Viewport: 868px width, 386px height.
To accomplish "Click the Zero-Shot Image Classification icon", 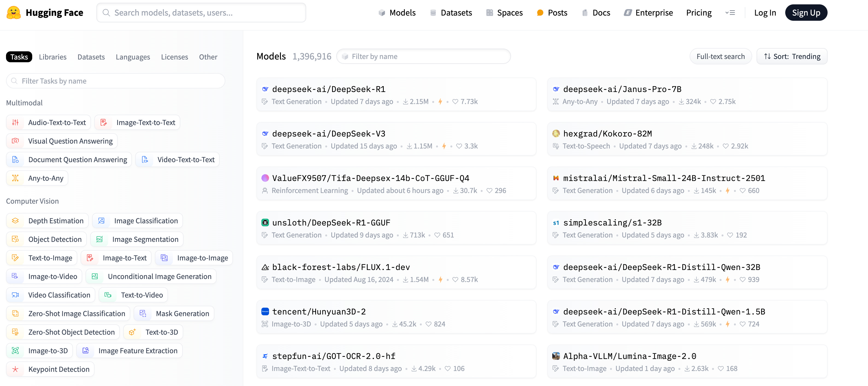I will coord(16,314).
